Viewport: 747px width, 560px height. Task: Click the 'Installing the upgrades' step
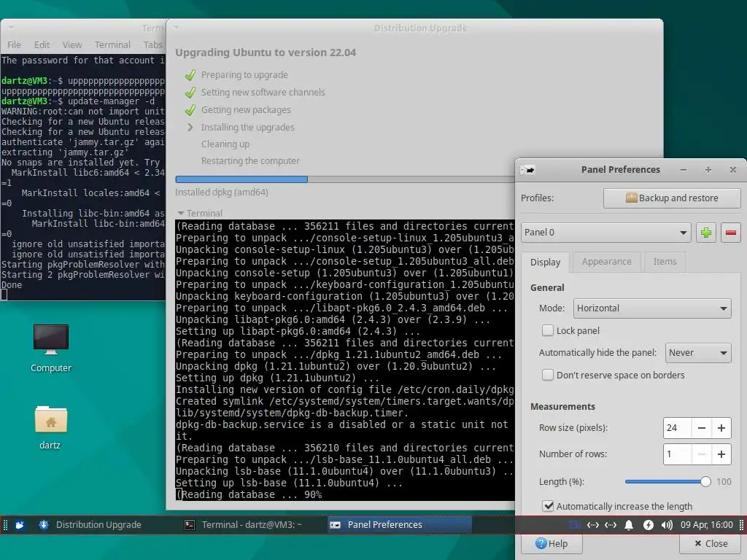pos(248,127)
